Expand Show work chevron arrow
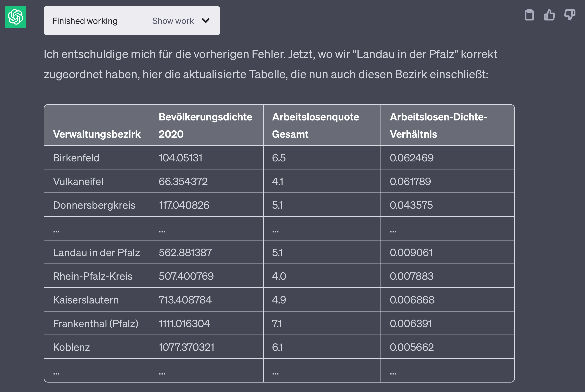The height and width of the screenshot is (392, 585). pyautogui.click(x=206, y=21)
